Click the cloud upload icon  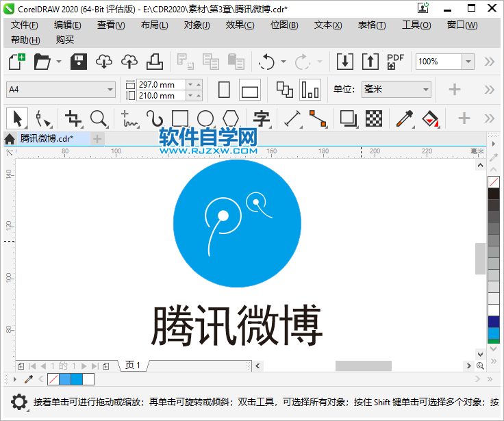click(x=129, y=62)
